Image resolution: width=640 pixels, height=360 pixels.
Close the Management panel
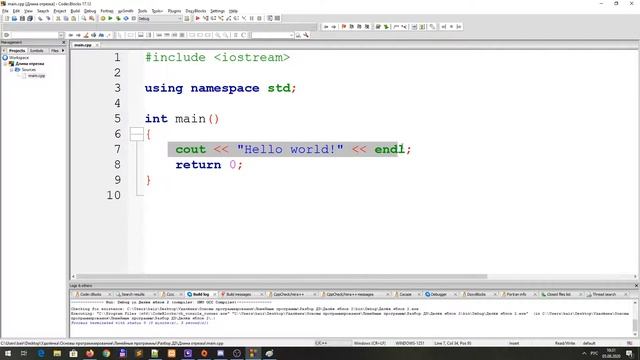point(63,42)
